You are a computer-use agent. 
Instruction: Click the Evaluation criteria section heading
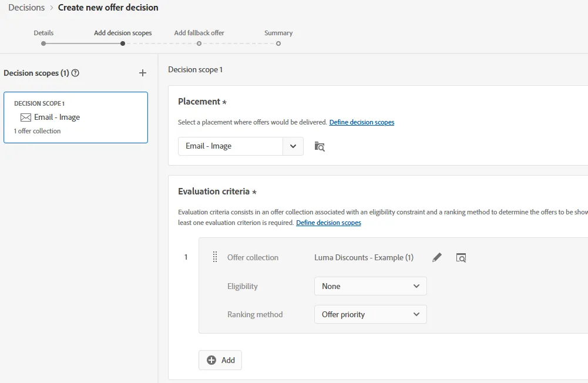coord(214,192)
